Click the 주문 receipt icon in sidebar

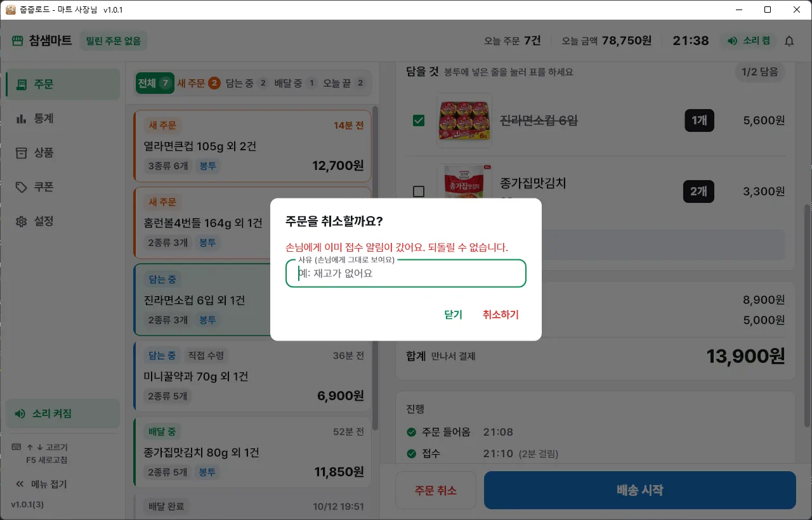(x=22, y=84)
